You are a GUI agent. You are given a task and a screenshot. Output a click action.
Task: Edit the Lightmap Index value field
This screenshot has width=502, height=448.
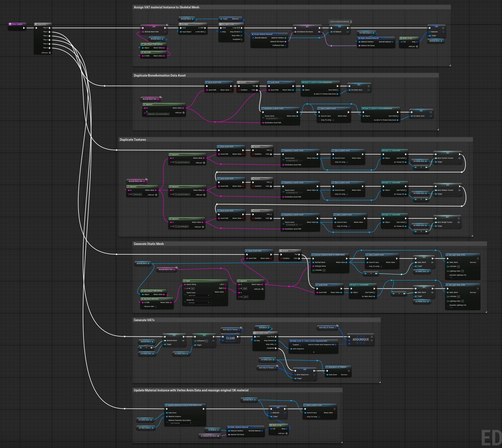tap(462, 271)
